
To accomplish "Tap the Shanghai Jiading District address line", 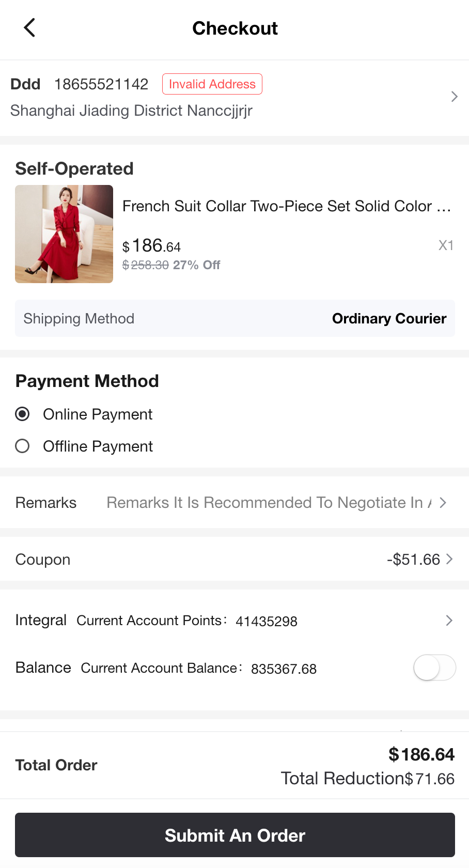I will point(131,111).
